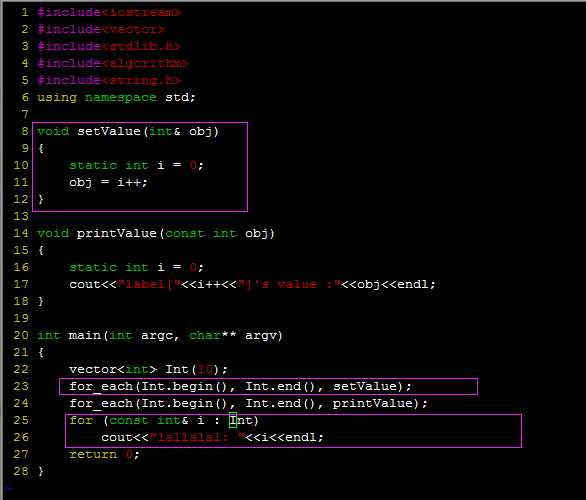Viewport: 586px width, 500px height.
Task: Click 'static int i = 0;' inside setValue
Action: 136,165
